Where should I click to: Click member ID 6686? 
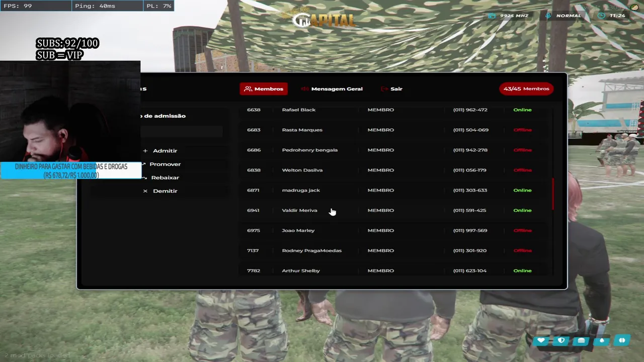coord(254,150)
